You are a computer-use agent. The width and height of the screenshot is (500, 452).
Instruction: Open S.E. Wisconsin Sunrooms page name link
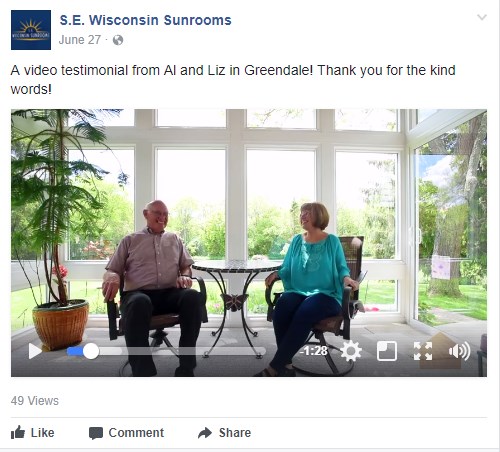click(145, 20)
